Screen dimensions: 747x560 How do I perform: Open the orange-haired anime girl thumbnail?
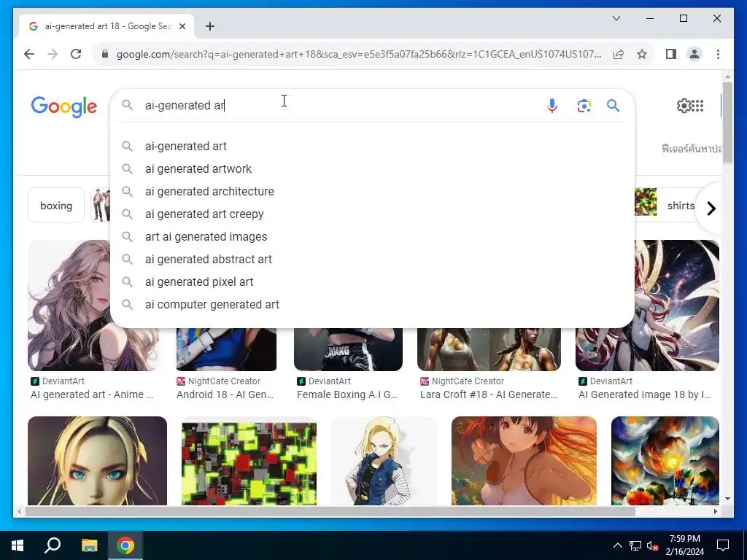(524, 461)
